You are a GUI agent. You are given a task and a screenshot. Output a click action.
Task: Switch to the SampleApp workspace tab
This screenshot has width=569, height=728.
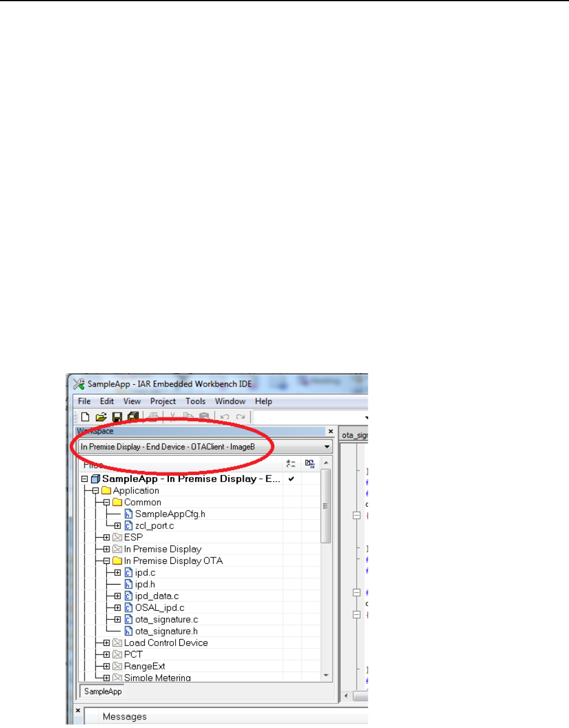click(x=103, y=692)
